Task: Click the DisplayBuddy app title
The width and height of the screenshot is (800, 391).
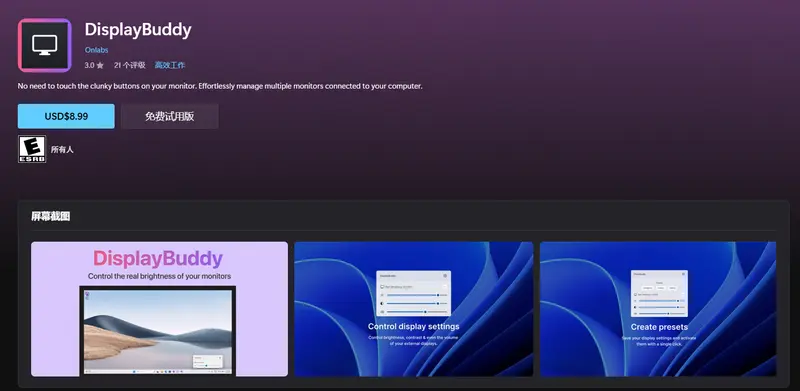Action: pyautogui.click(x=138, y=30)
